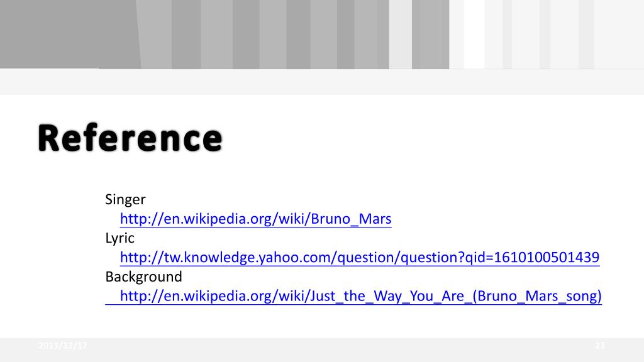Click the slanted edge in the header banner

tap(138, 34)
